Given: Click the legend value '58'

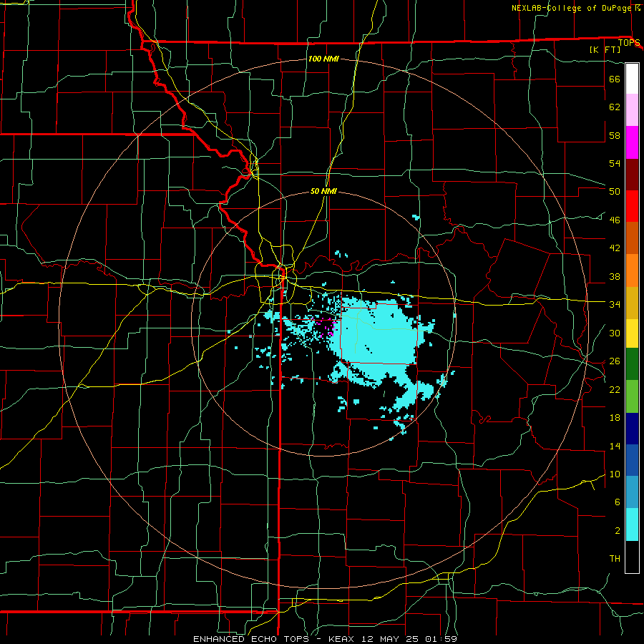Looking at the screenshot, I should coord(615,135).
